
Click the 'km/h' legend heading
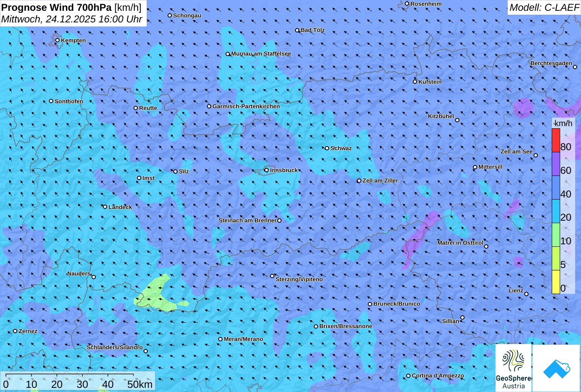point(564,123)
